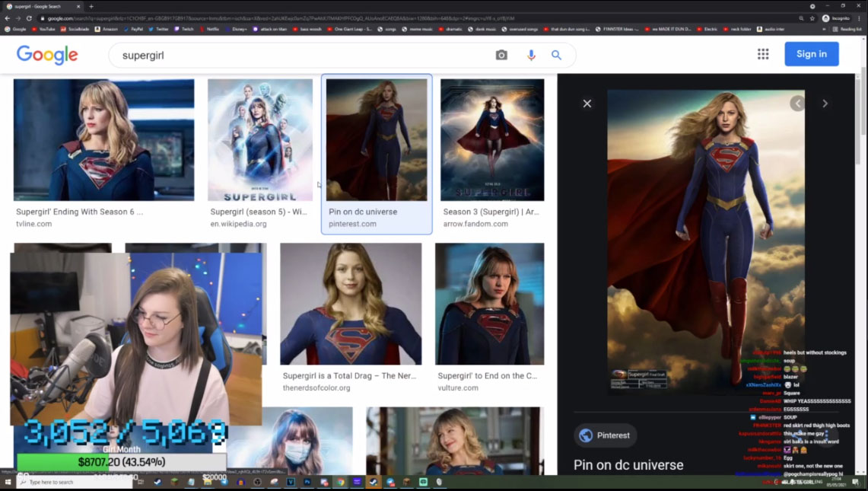Click the tvline.com source text
The height and width of the screenshot is (491, 868).
pos(33,224)
